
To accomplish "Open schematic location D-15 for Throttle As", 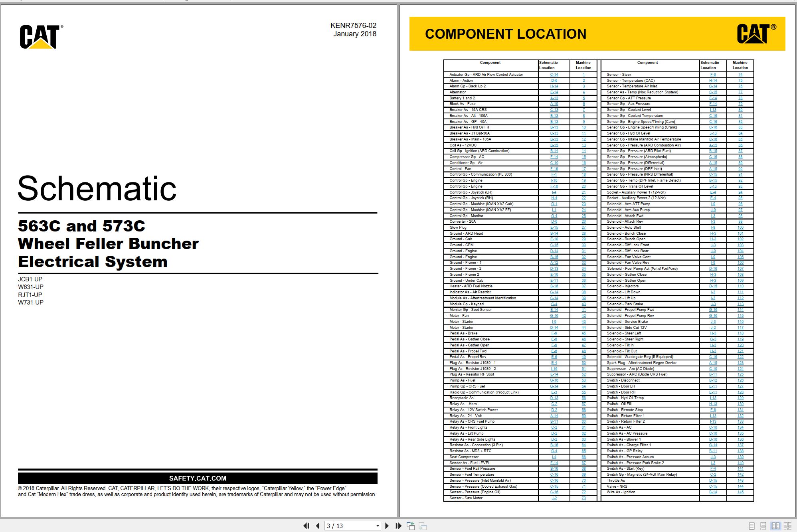I will click(x=713, y=481).
